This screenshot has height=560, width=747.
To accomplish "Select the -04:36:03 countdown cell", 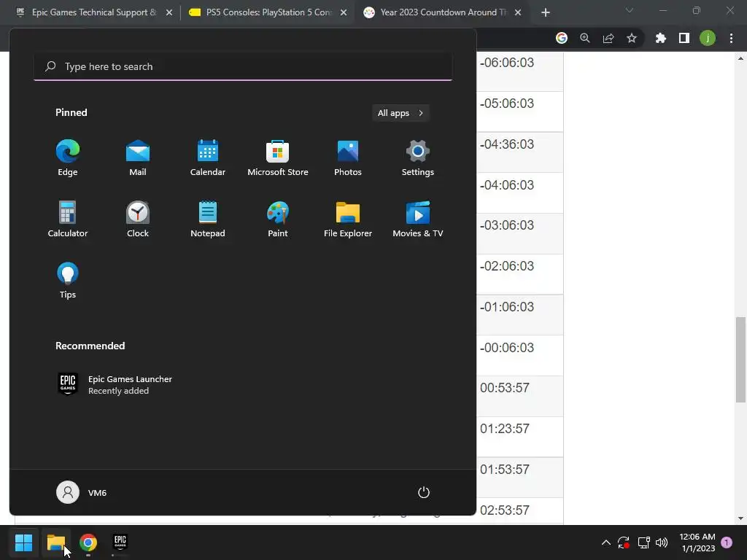I will [519, 152].
